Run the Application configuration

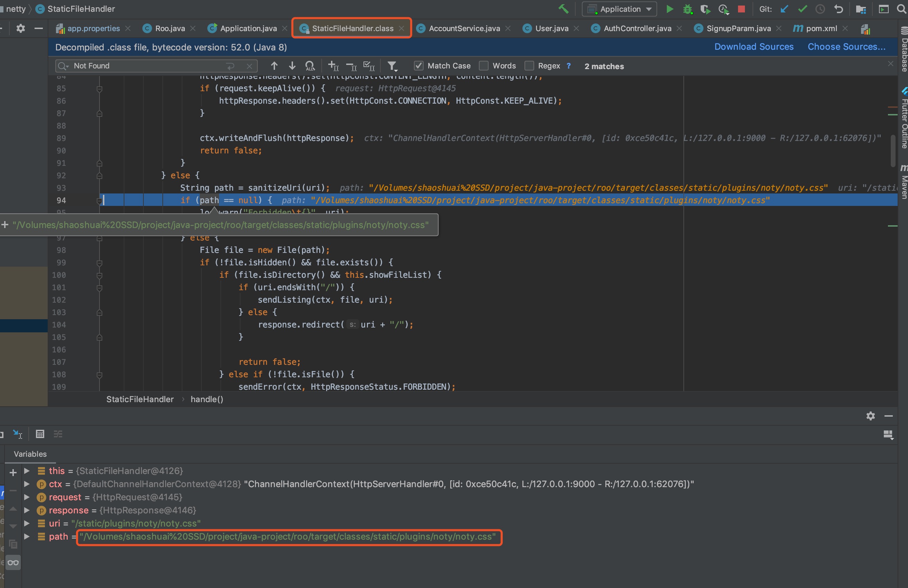pos(670,9)
